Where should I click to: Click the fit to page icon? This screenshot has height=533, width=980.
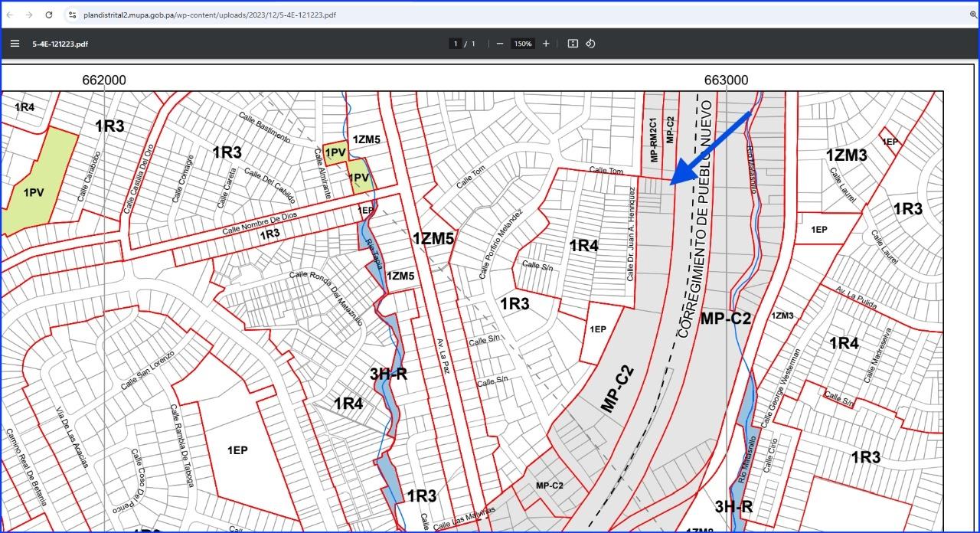(572, 44)
